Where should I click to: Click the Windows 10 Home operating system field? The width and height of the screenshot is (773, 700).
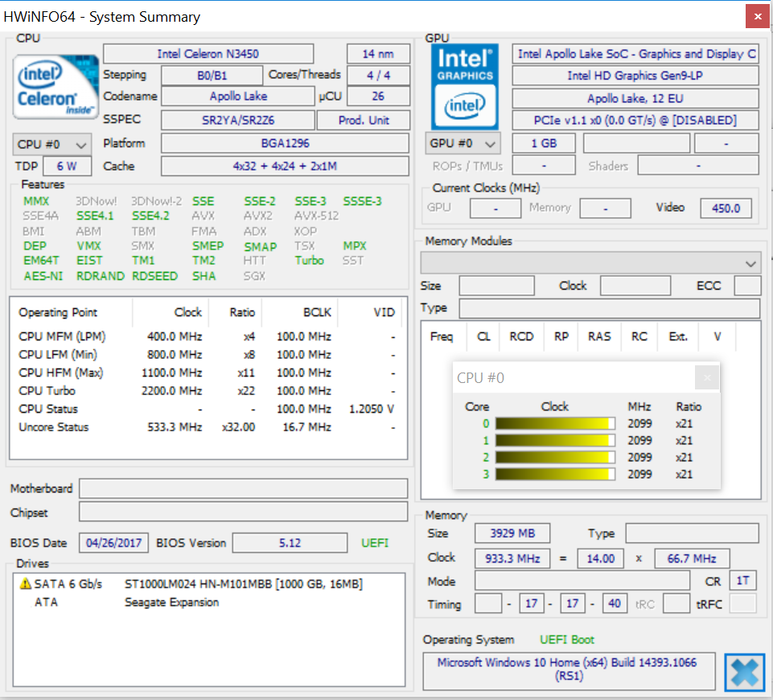(x=569, y=671)
